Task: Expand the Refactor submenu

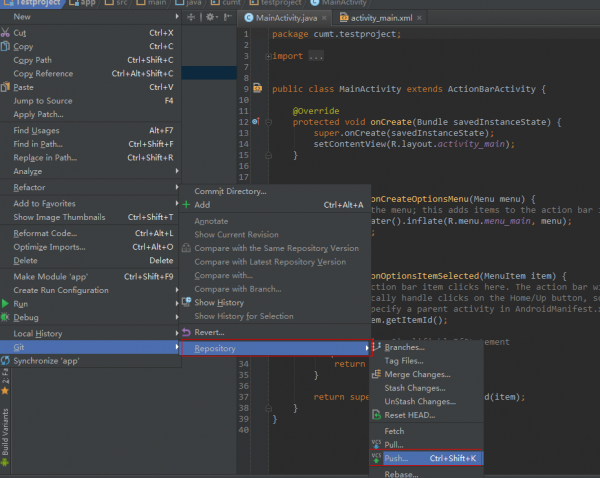Action: [x=90, y=187]
